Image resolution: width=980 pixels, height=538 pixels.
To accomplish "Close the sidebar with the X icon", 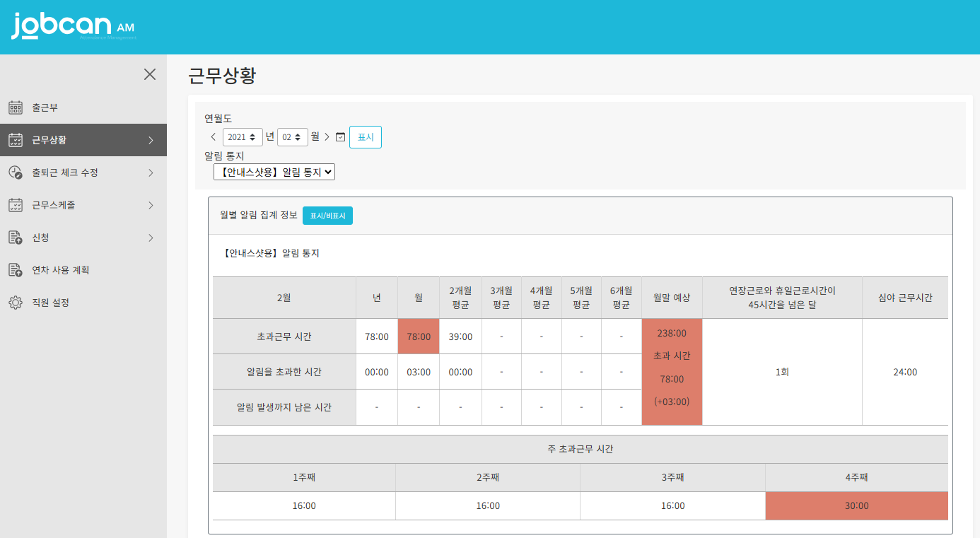I will click(150, 74).
